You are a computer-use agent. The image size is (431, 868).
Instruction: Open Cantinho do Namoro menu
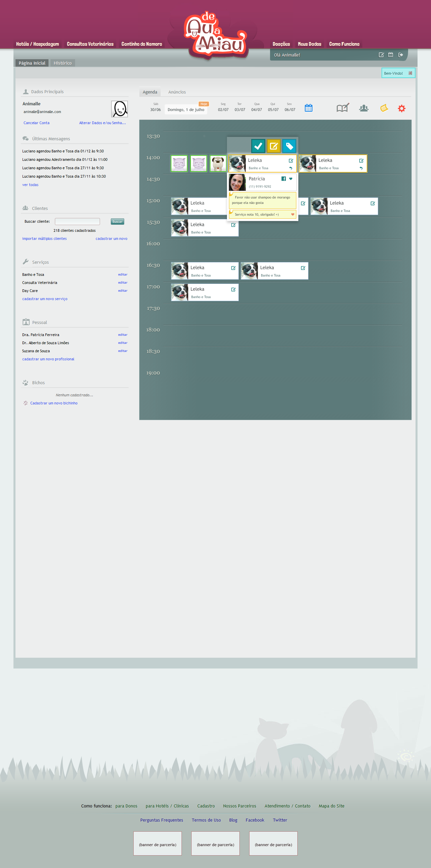click(x=142, y=44)
